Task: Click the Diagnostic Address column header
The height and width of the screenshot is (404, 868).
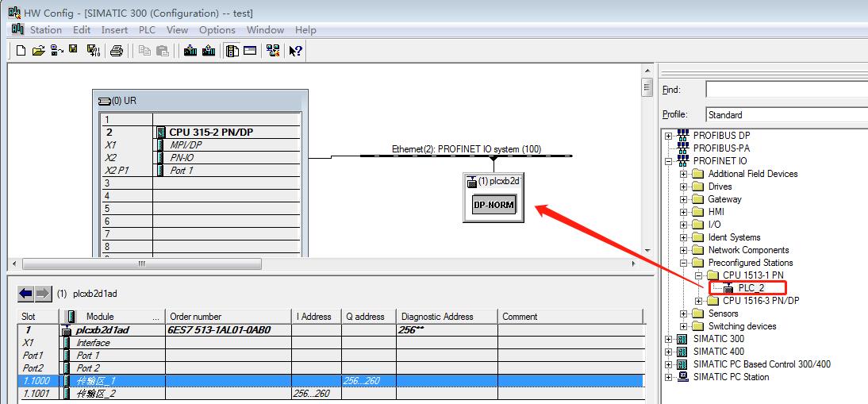Action: pos(446,317)
